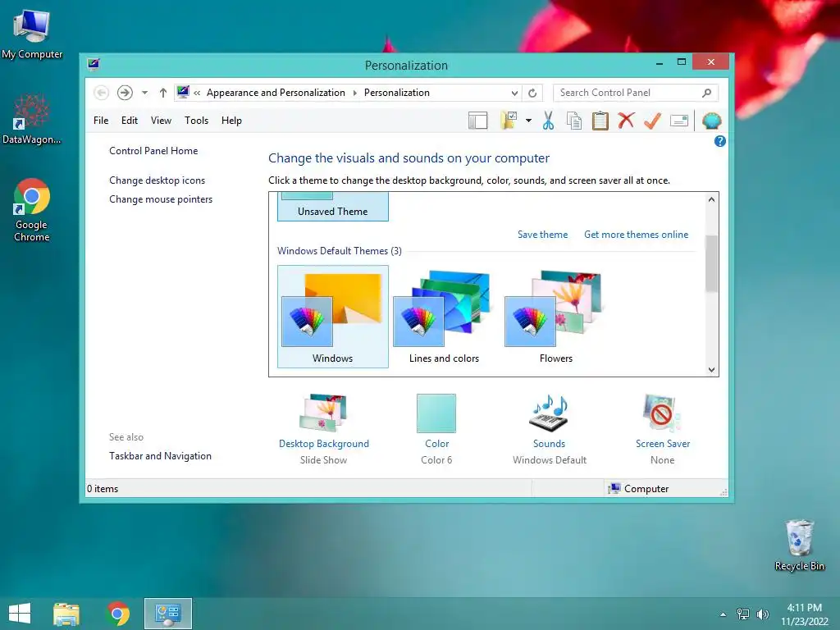Click the Personalization window title icon
The image size is (840, 630).
click(94, 64)
